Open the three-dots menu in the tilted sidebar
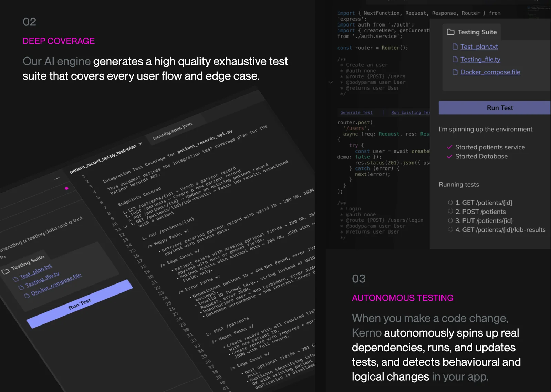Image resolution: width=551 pixels, height=392 pixels. pos(57,178)
